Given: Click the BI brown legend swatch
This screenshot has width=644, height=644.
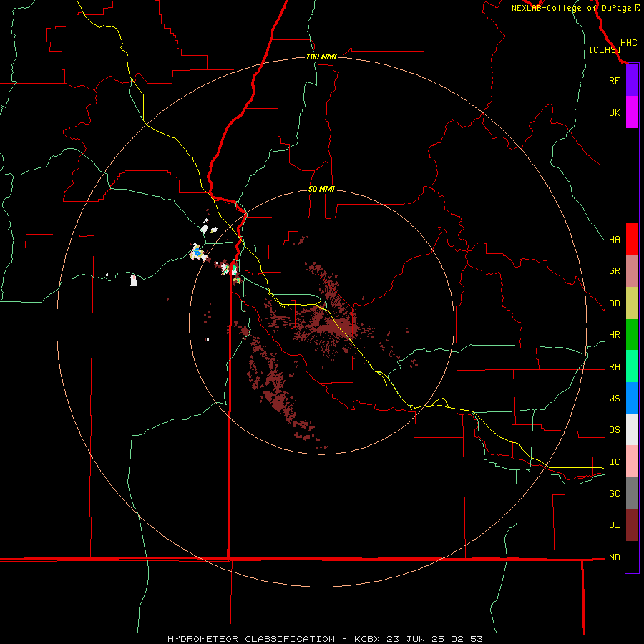Looking at the screenshot, I should tap(632, 525).
